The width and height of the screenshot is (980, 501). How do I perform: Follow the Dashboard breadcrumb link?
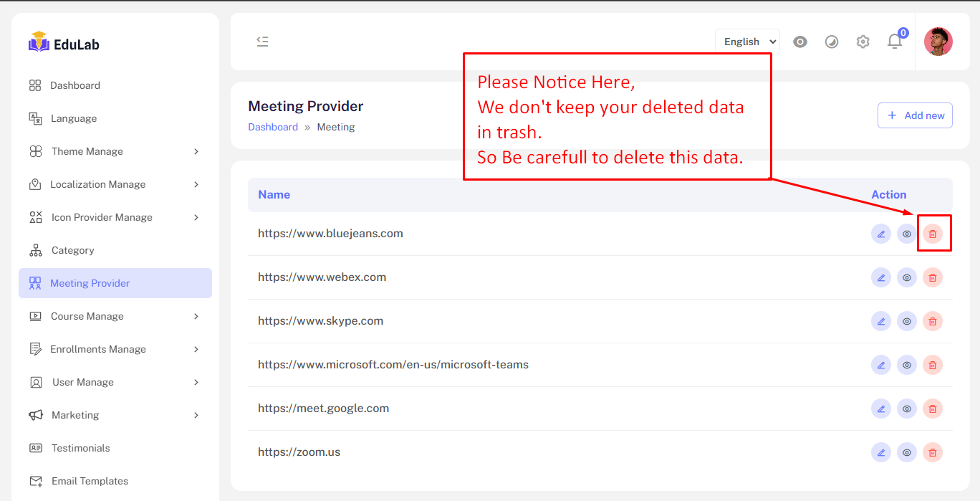[x=273, y=127]
